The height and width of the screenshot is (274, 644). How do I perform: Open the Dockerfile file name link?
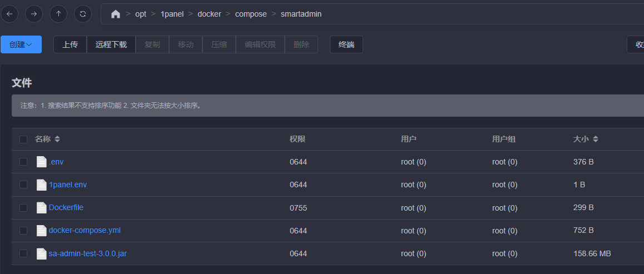pyautogui.click(x=66, y=207)
